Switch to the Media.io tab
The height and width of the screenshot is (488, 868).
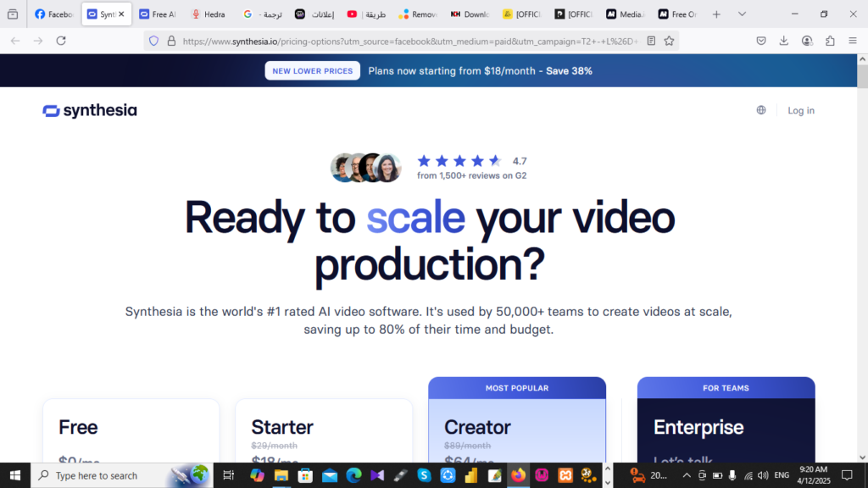[625, 14]
